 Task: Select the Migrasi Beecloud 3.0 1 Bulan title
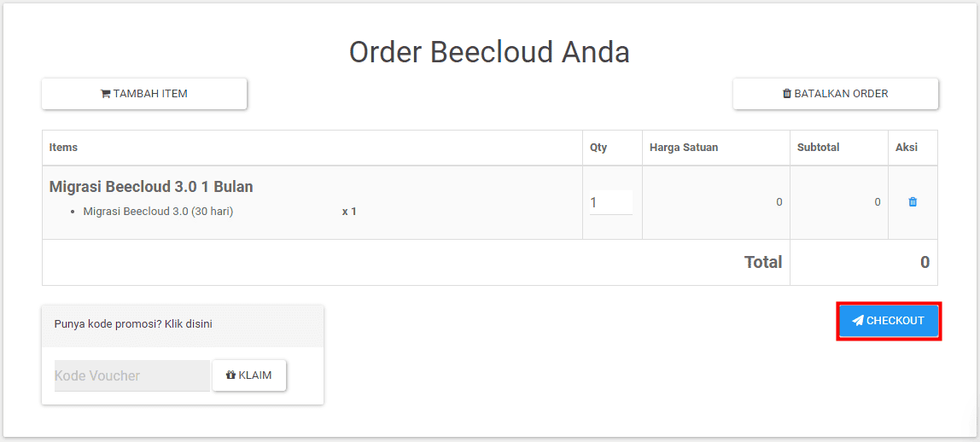[151, 187]
